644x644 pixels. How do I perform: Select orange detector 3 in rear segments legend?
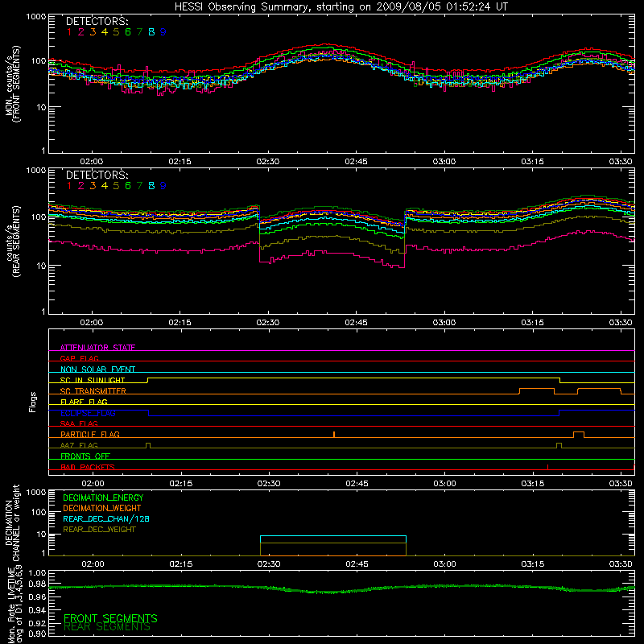click(x=93, y=186)
